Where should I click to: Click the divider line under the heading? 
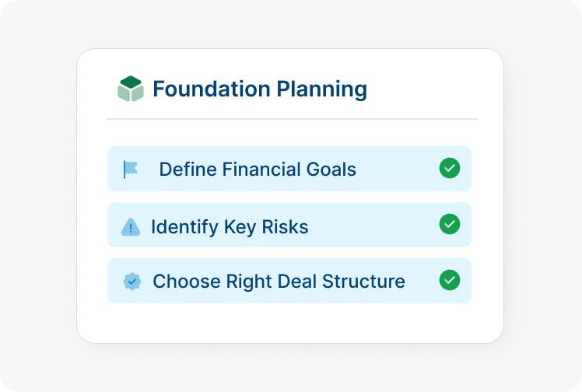[x=292, y=119]
